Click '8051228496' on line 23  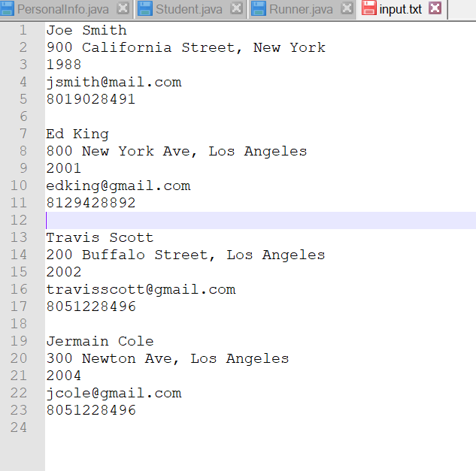pyautogui.click(x=91, y=410)
